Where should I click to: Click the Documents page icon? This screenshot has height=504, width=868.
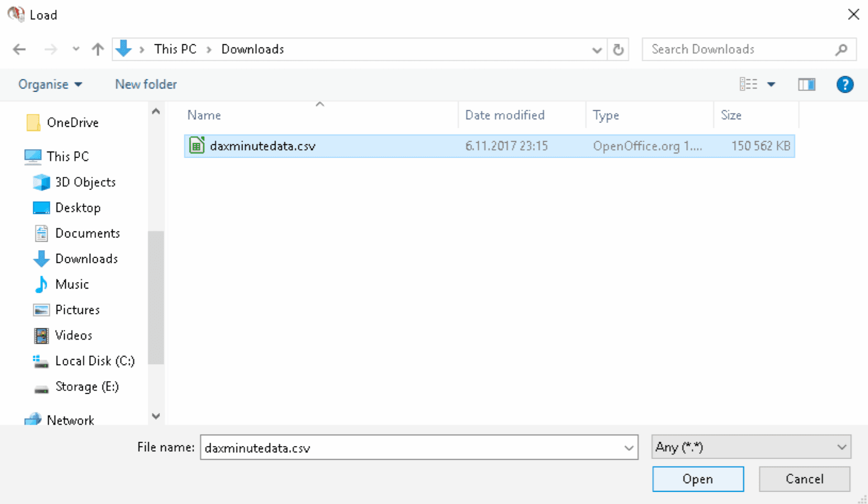[41, 233]
